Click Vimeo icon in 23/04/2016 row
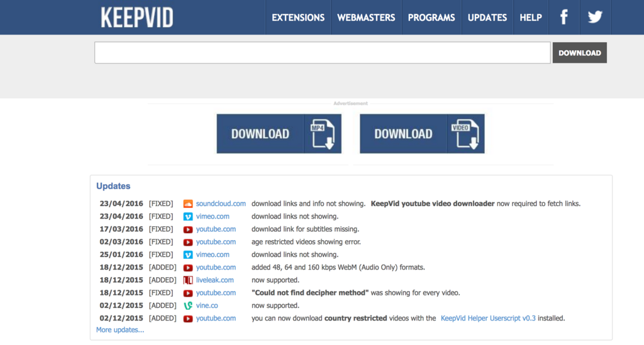The height and width of the screenshot is (345, 644). point(187,217)
